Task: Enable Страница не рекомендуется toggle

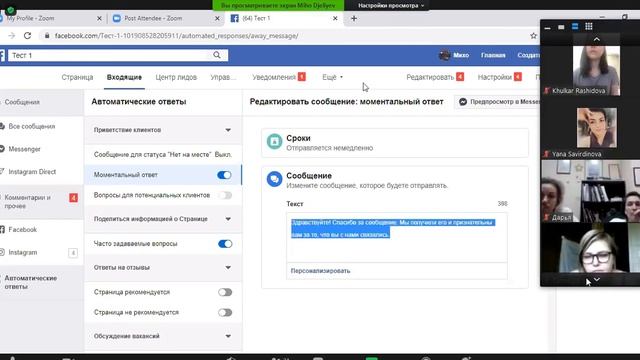Action: pyautogui.click(x=225, y=313)
